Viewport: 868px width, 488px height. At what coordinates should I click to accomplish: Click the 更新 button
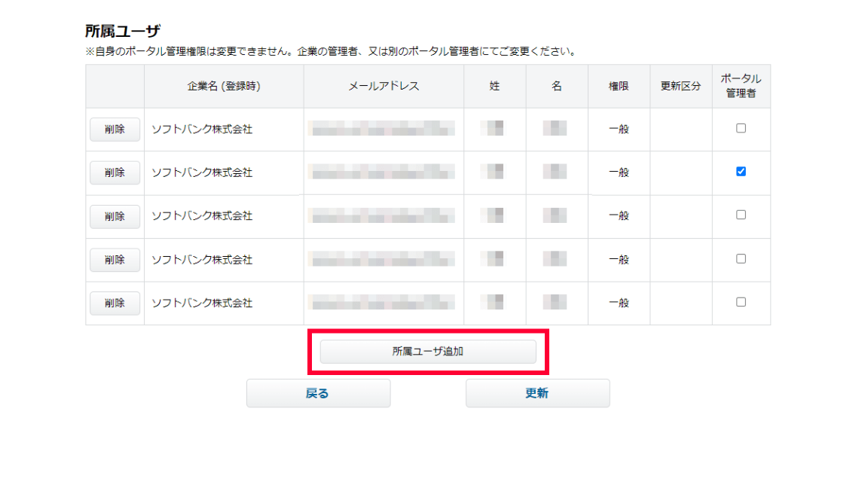point(537,393)
